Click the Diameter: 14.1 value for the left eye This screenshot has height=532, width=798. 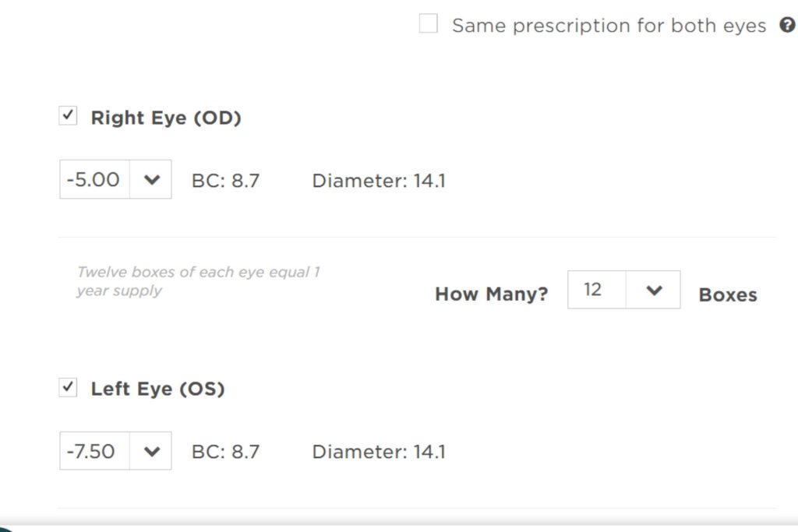380,452
